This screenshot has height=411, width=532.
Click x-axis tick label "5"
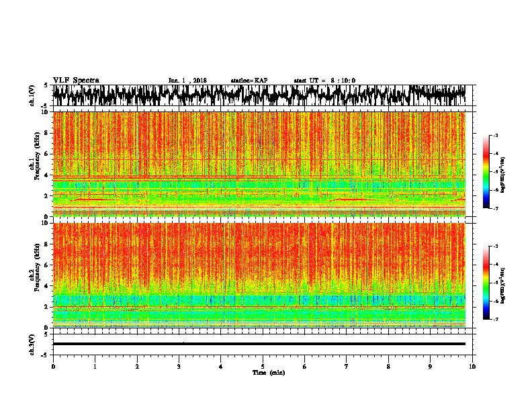(x=263, y=367)
